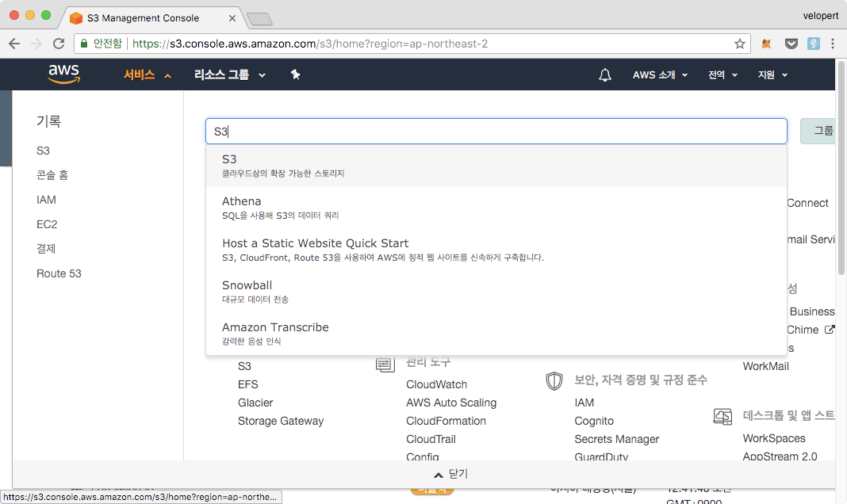Click the browser address bar URL

point(309,44)
